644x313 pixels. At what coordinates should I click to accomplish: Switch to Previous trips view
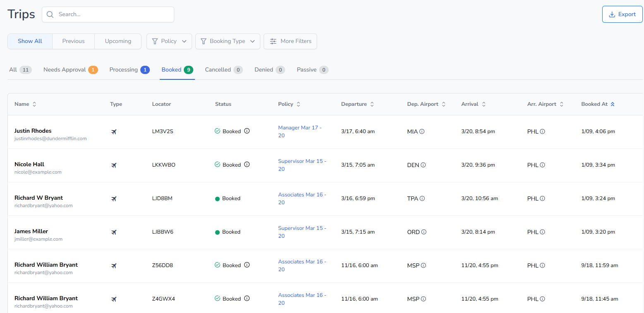point(73,41)
